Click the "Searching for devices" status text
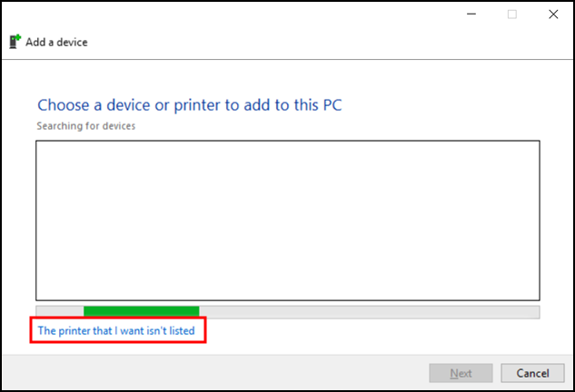This screenshot has width=575, height=392. (85, 126)
